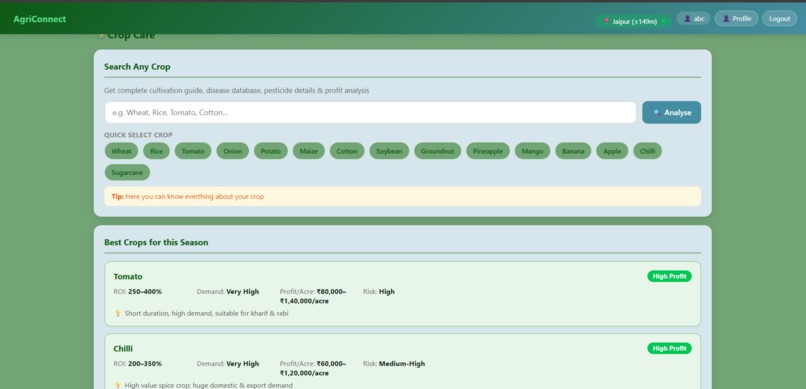Click the person icon in Profile button
806x389 pixels.
point(726,18)
